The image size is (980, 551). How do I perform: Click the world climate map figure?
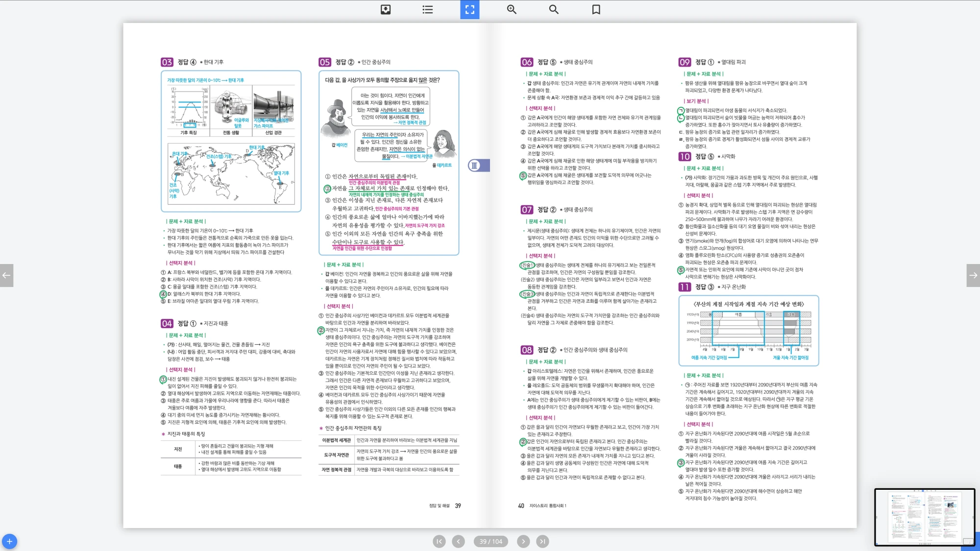pos(231,173)
